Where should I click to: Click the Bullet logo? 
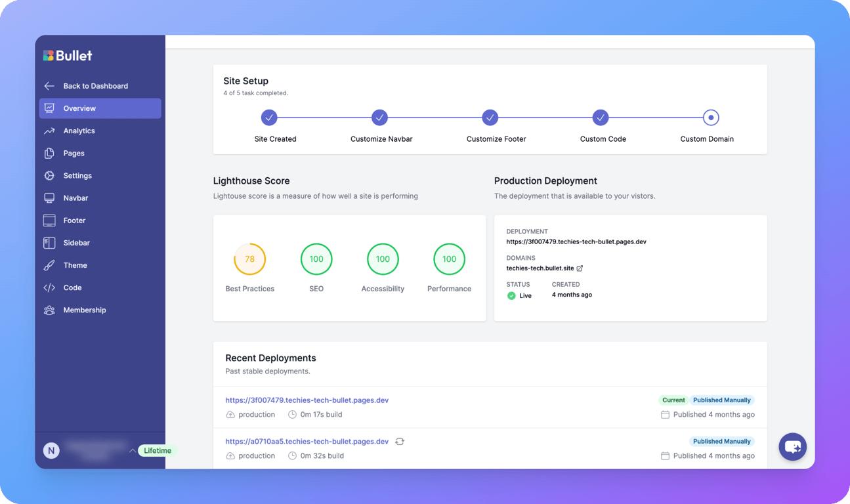point(68,56)
